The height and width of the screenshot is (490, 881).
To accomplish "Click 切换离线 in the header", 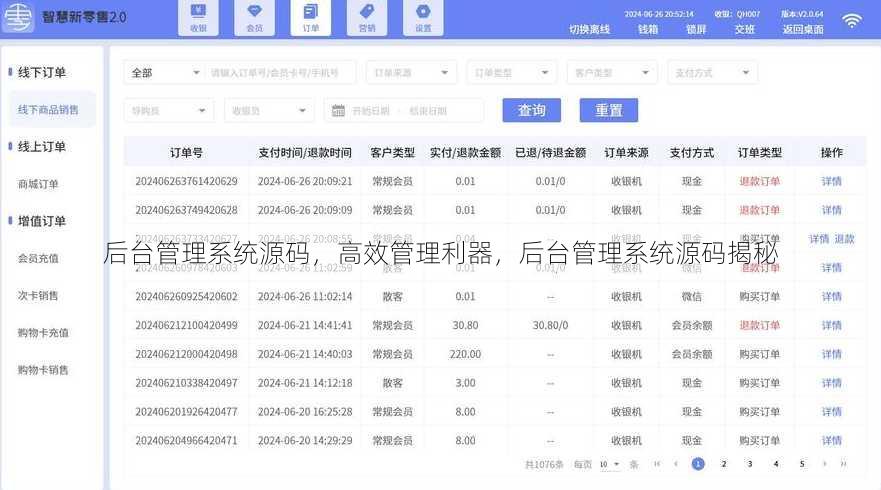I will pos(589,29).
